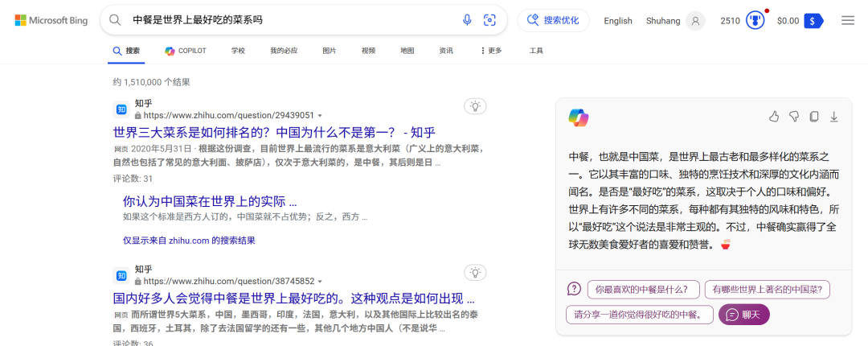Expand dropdown arrow next to first zhihu URL
Image resolution: width=868 pixels, height=346 pixels.
point(320,116)
